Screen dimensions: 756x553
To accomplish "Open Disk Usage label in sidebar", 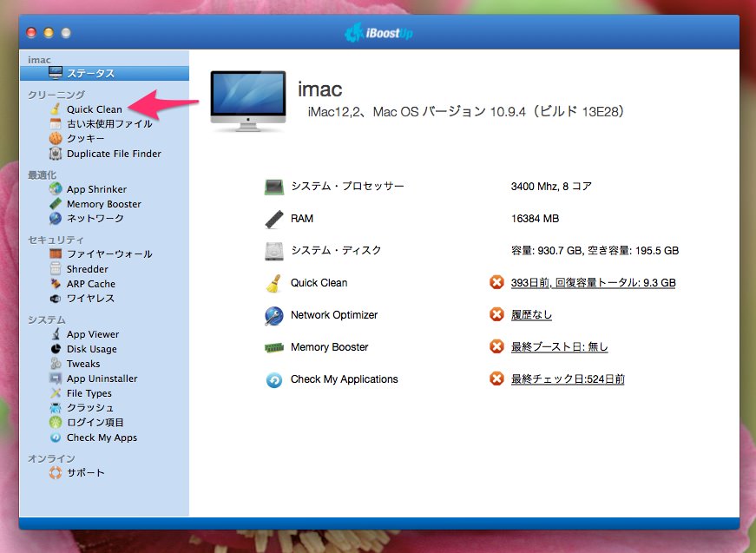I will 92,349.
